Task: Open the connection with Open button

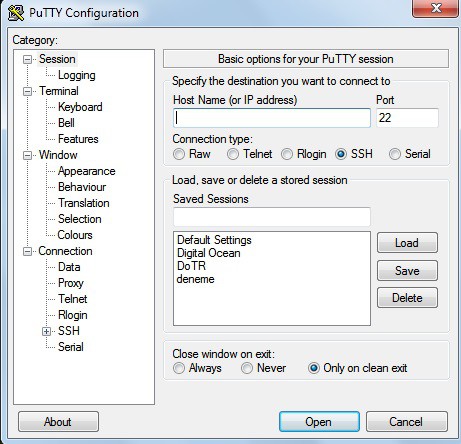Action: pos(319,422)
